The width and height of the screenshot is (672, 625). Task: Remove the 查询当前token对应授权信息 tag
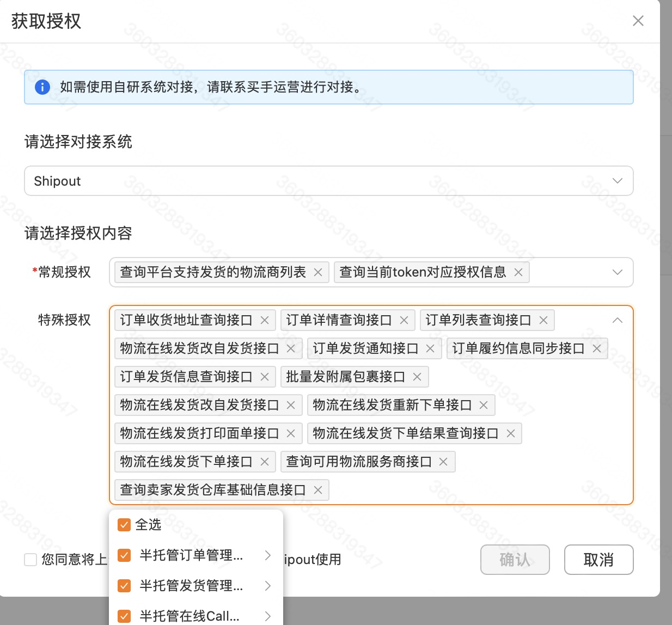point(518,272)
